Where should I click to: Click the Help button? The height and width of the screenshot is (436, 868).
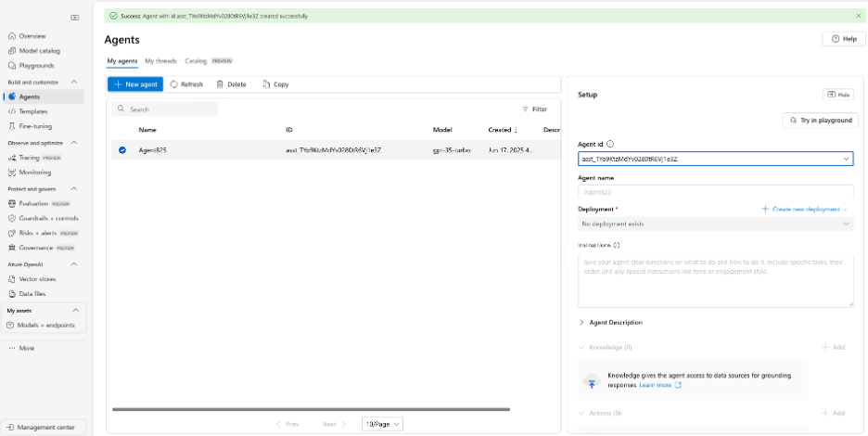pyautogui.click(x=844, y=39)
